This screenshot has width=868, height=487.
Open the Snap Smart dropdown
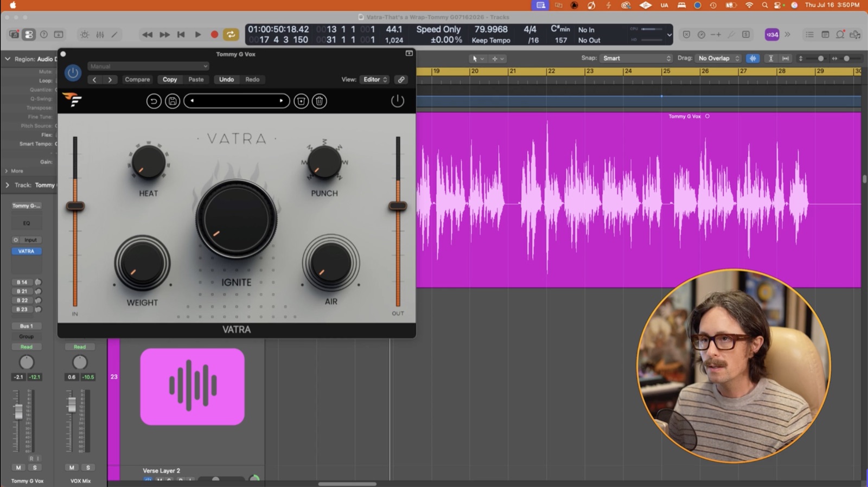(x=636, y=58)
